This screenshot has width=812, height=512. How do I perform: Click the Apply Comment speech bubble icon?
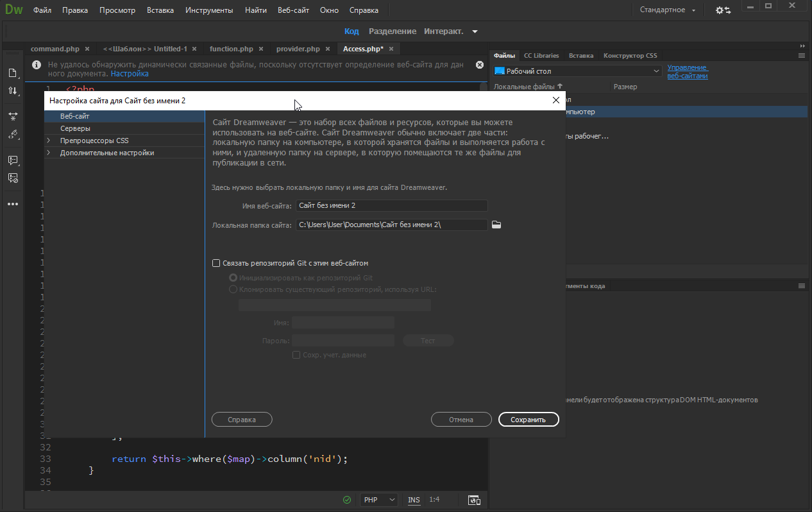pyautogui.click(x=13, y=160)
